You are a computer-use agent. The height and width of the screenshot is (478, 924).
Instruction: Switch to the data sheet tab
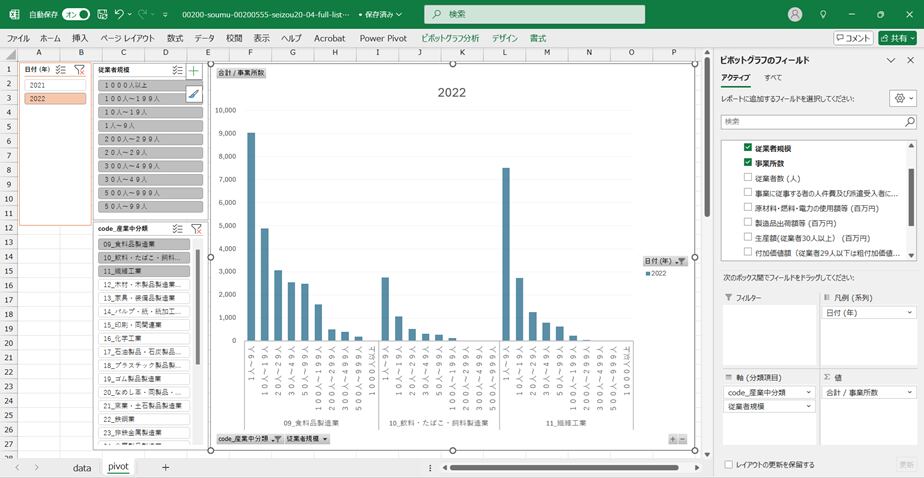click(82, 467)
